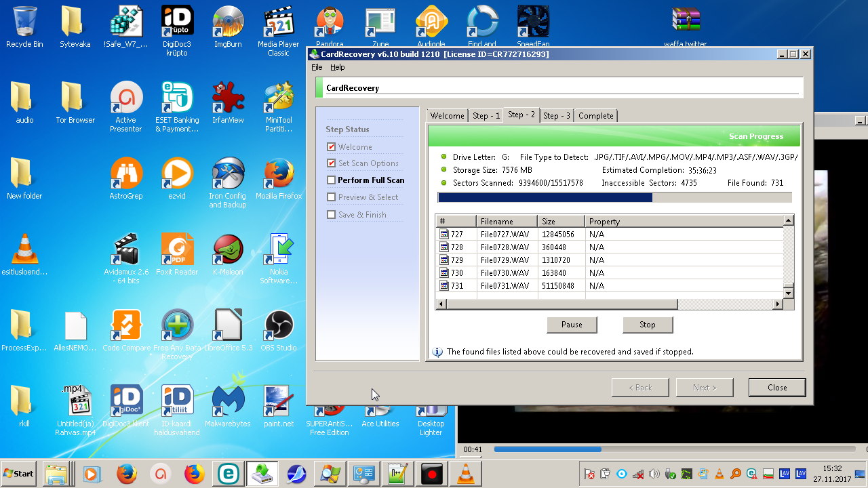The width and height of the screenshot is (868, 488).
Task: Select the Media Player Classic shortcut
Action: (x=278, y=30)
